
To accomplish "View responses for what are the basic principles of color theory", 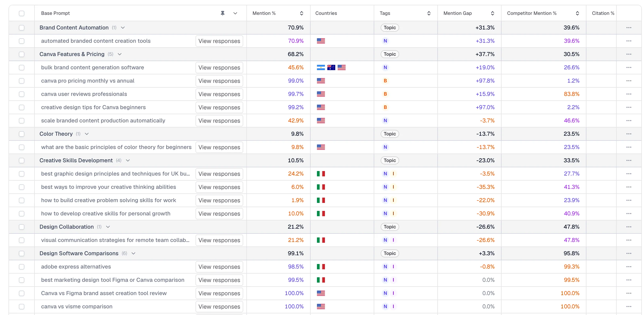I will [x=219, y=147].
